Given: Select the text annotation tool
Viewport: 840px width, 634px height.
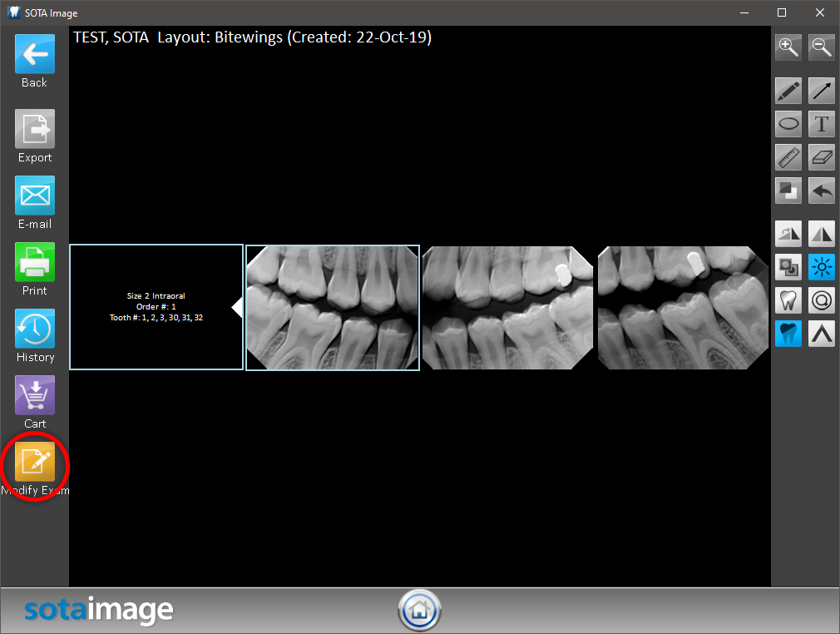Looking at the screenshot, I should (822, 124).
